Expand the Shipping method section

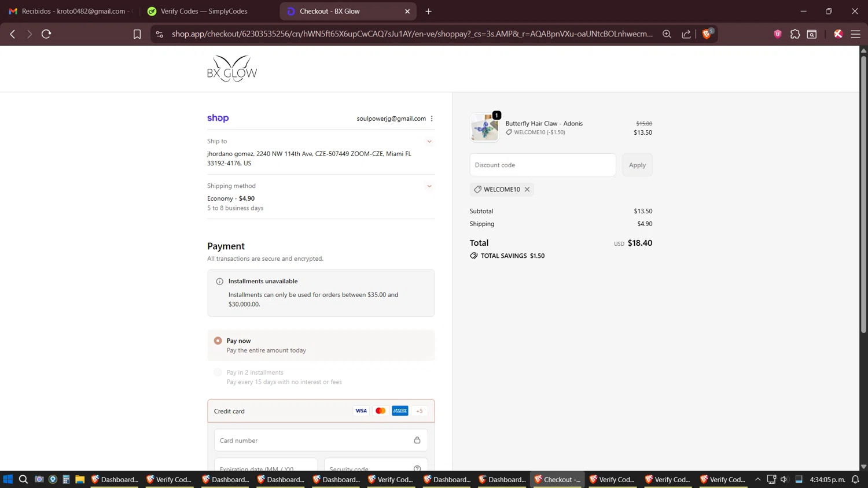point(429,186)
